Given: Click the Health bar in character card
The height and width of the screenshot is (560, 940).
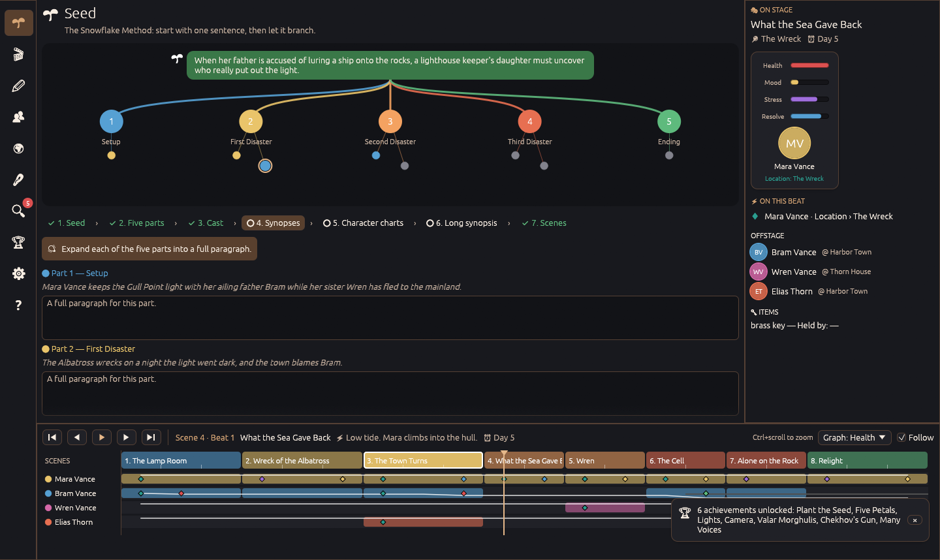Looking at the screenshot, I should click(809, 65).
